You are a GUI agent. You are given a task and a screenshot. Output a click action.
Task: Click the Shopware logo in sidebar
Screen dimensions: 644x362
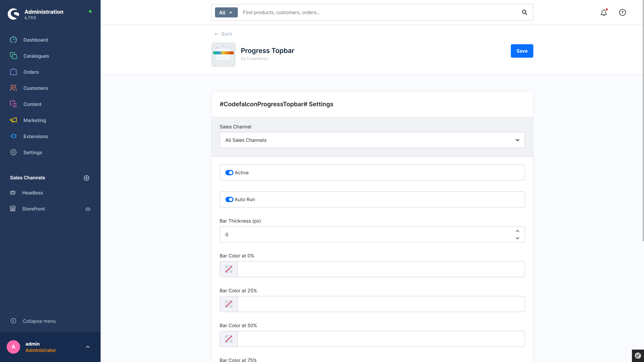pos(14,14)
